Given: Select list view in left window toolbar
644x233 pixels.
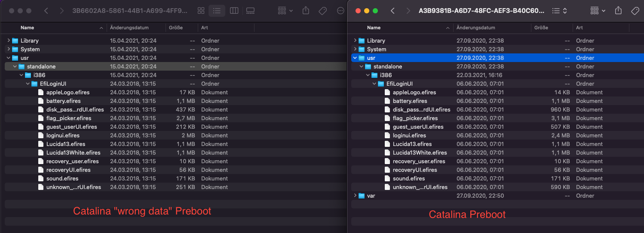Looking at the screenshot, I should [217, 11].
